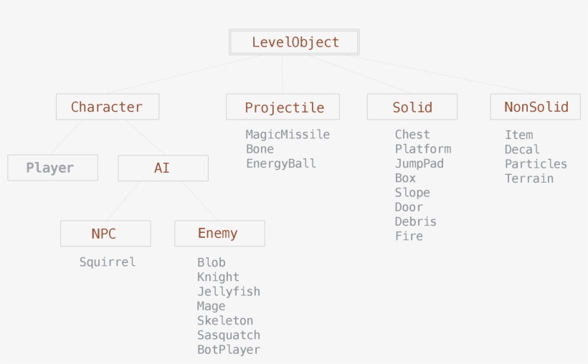Click the Particles entry under NonSolid
The height and width of the screenshot is (364, 588).
click(x=535, y=164)
